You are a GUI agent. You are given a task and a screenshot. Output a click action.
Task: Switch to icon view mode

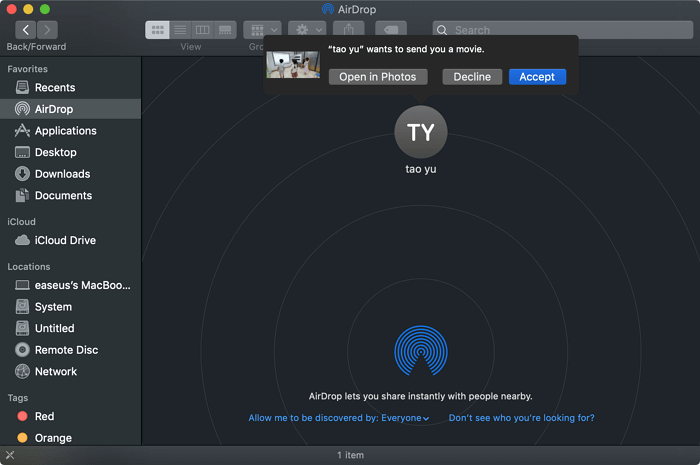(x=157, y=30)
